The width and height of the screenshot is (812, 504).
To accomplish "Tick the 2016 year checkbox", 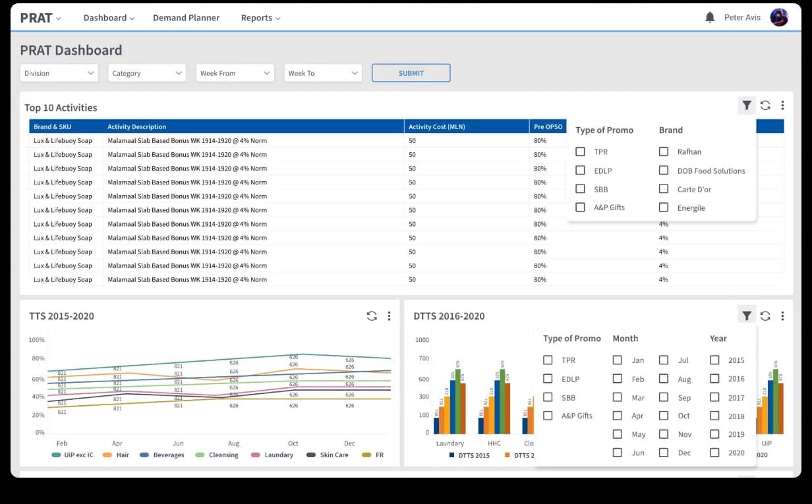I will (x=714, y=378).
